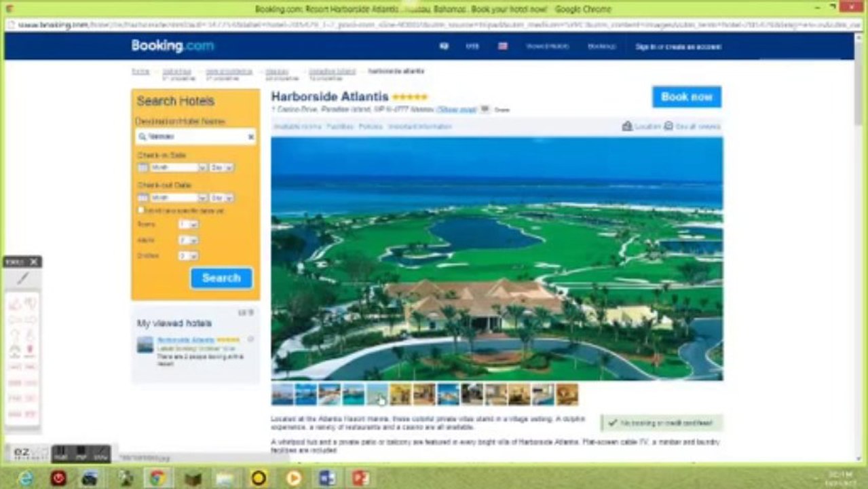Screen dimensions: 868x489
Task: Open the check-out Month dropdown
Action: pos(178,198)
